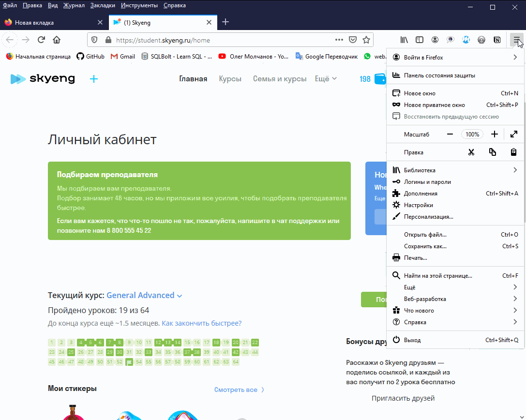Click the wallet balance icon showing 198

(380, 79)
